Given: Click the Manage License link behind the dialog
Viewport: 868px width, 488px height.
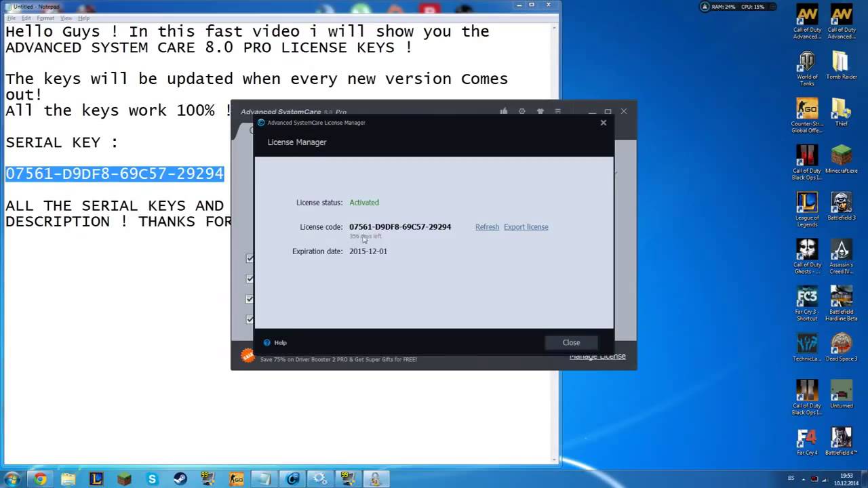Looking at the screenshot, I should click(597, 357).
